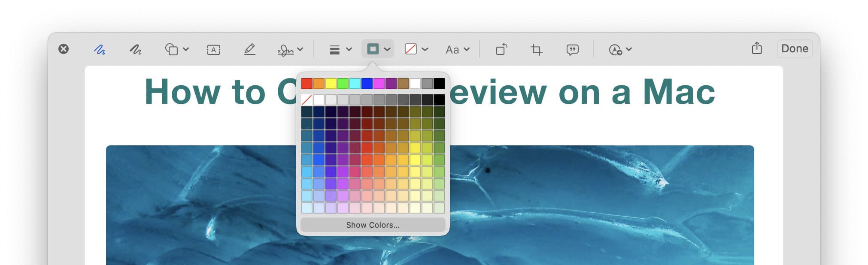This screenshot has width=868, height=265.
Task: Select the Text box tool
Action: [x=213, y=50]
